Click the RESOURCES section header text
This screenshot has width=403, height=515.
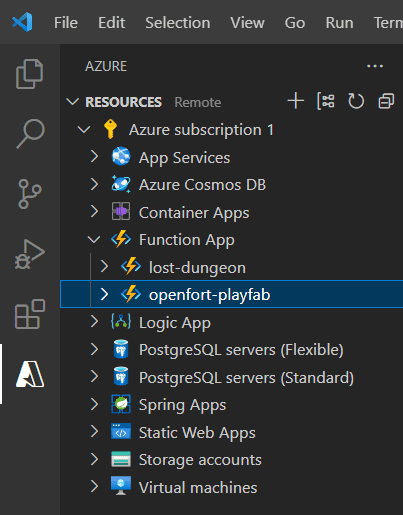click(123, 102)
